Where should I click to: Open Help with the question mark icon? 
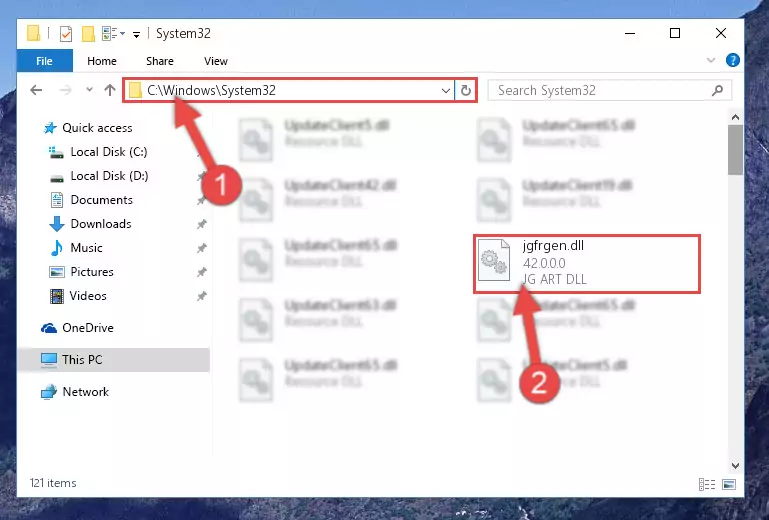[733, 60]
